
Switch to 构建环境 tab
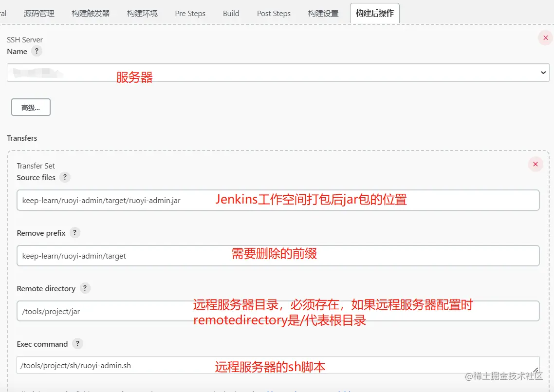(x=142, y=14)
